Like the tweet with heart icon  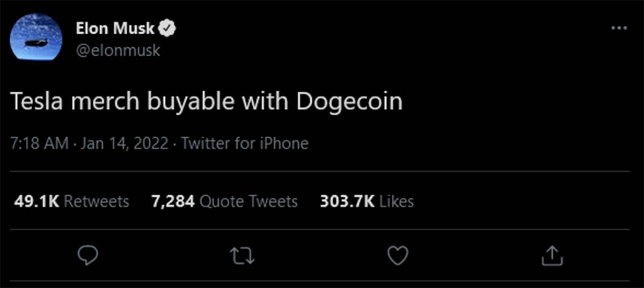[x=398, y=256]
